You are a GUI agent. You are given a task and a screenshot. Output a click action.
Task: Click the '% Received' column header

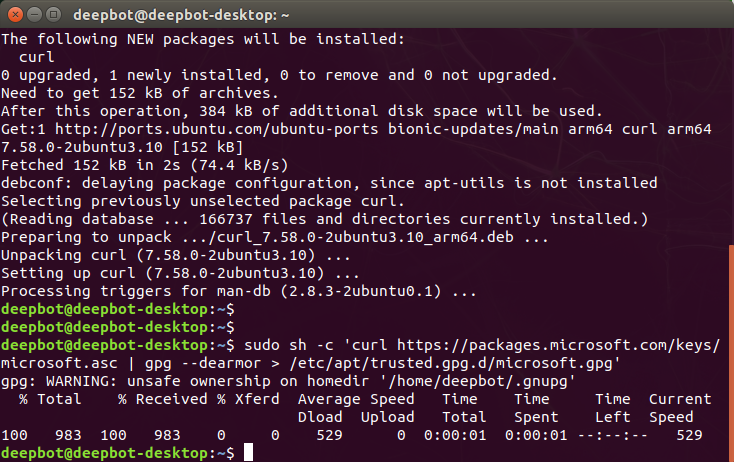pos(162,399)
